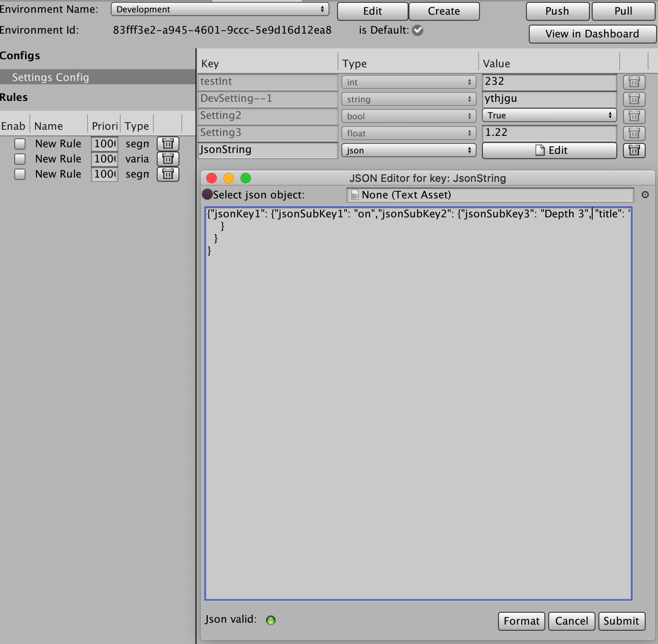
Task: Delete the testInt setting row
Action: tap(634, 82)
